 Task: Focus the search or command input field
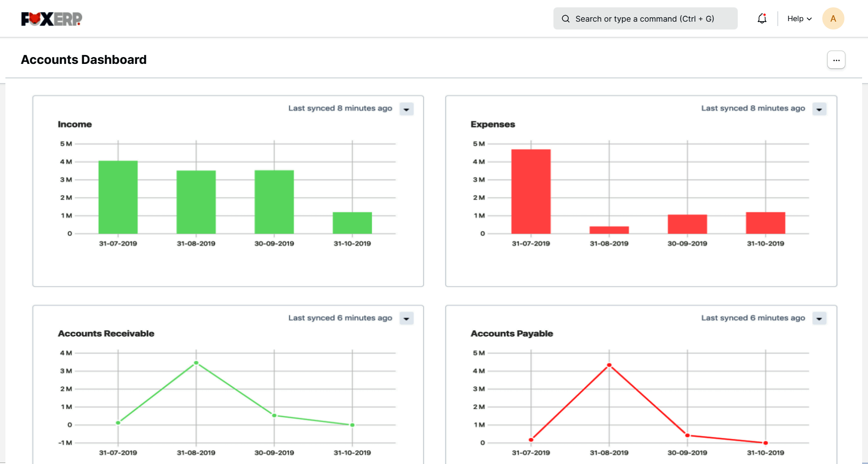pos(649,19)
